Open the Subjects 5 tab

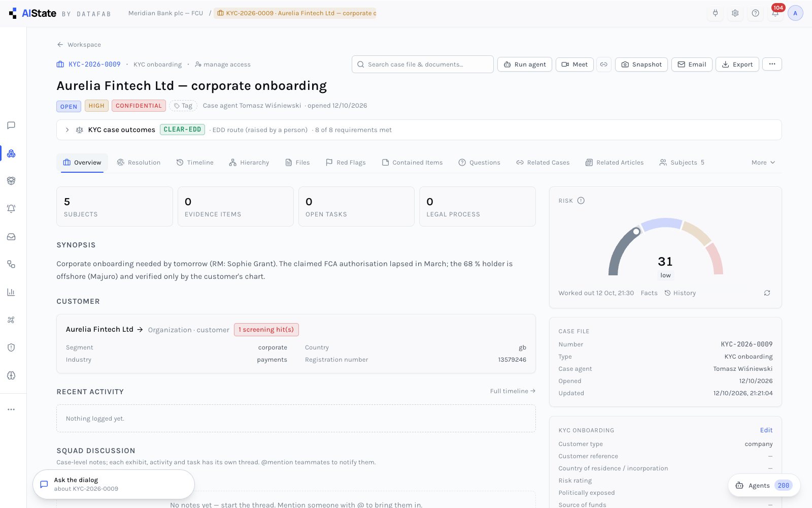682,163
